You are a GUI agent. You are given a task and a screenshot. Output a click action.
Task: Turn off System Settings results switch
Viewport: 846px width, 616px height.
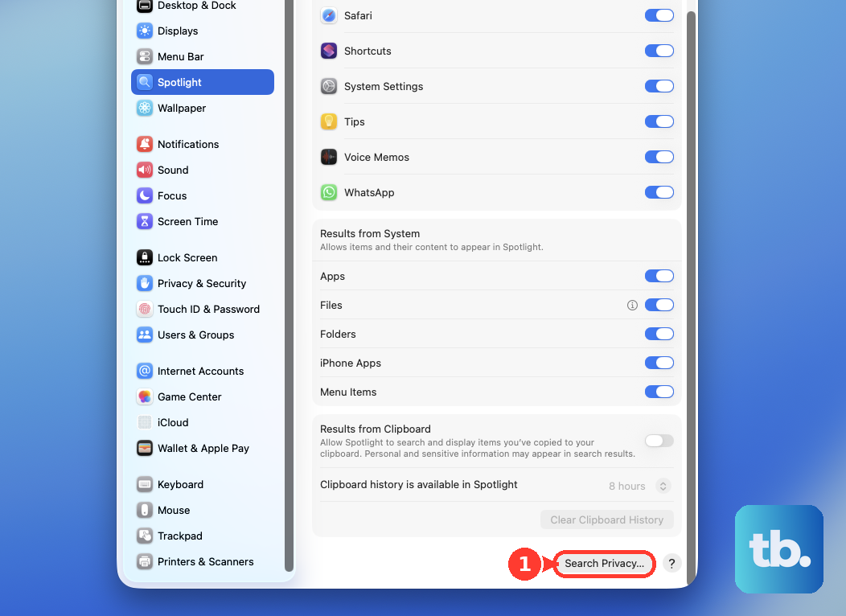pos(659,86)
